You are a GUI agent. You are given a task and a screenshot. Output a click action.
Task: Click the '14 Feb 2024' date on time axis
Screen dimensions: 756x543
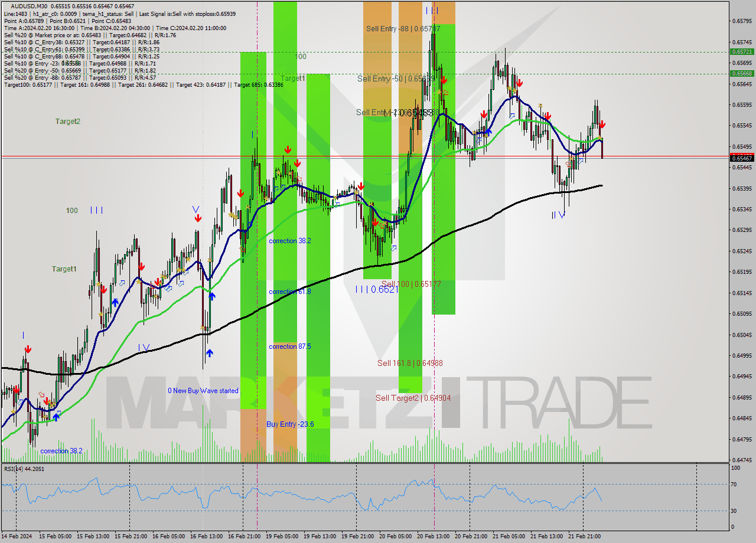[16, 536]
